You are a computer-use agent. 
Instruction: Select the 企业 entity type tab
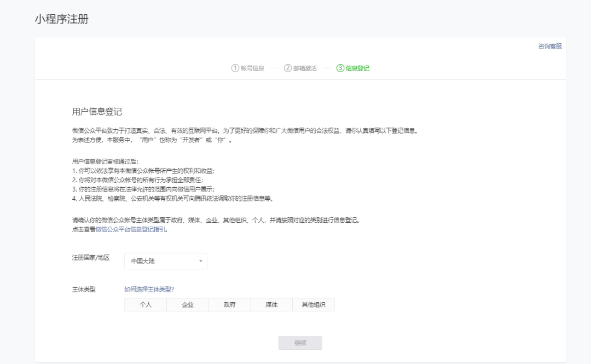(188, 304)
